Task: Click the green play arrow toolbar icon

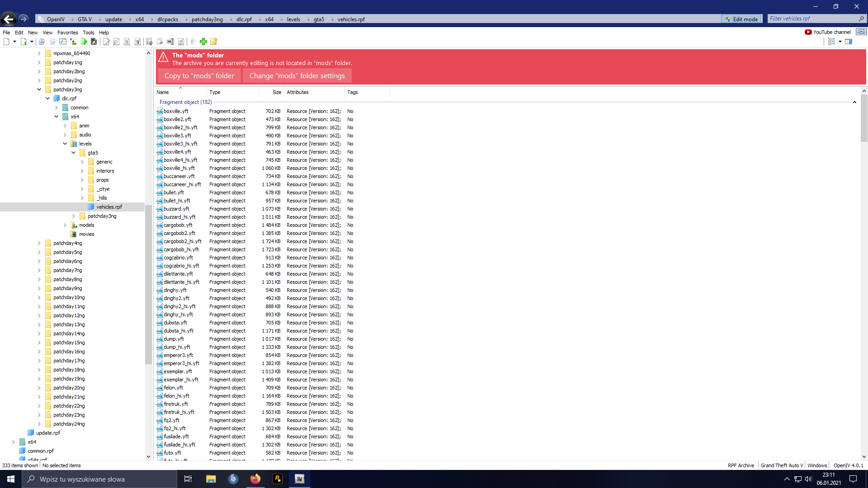Action: pyautogui.click(x=84, y=42)
